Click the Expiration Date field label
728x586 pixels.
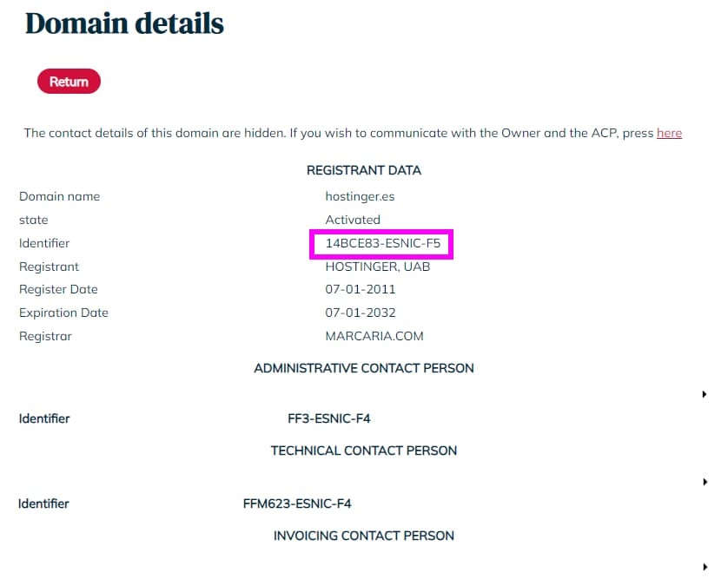tap(63, 313)
